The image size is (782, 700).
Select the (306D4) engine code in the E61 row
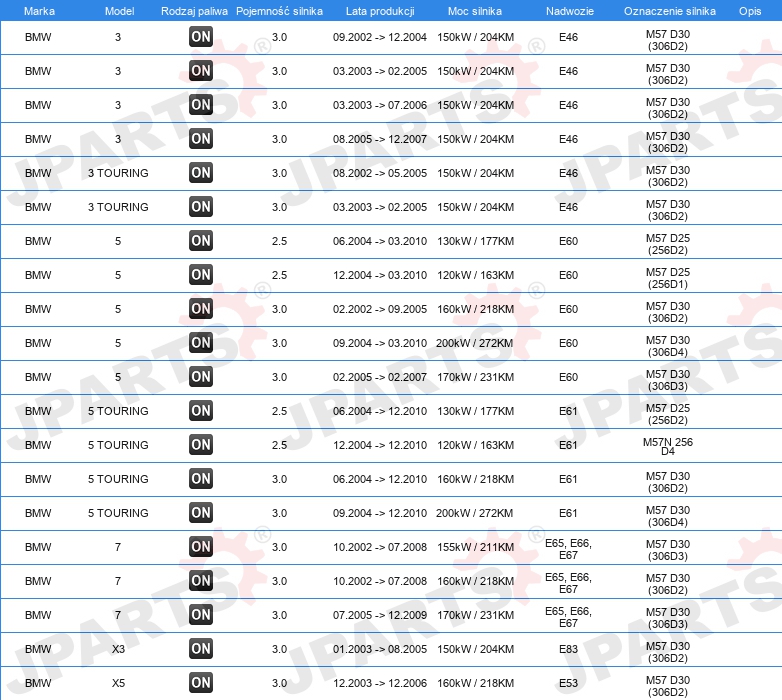click(668, 522)
